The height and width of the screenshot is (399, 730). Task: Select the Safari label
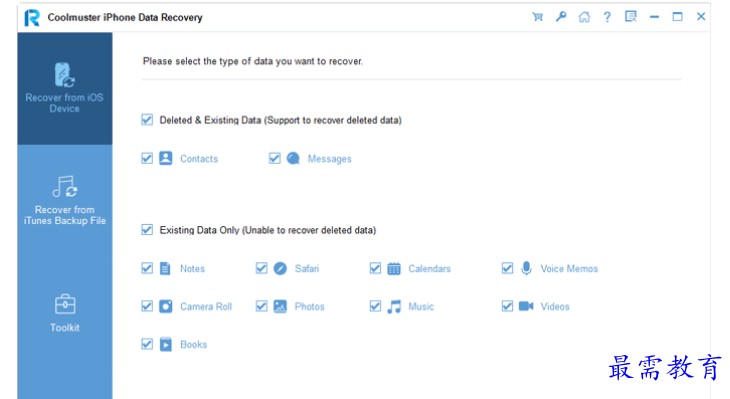[x=307, y=269]
